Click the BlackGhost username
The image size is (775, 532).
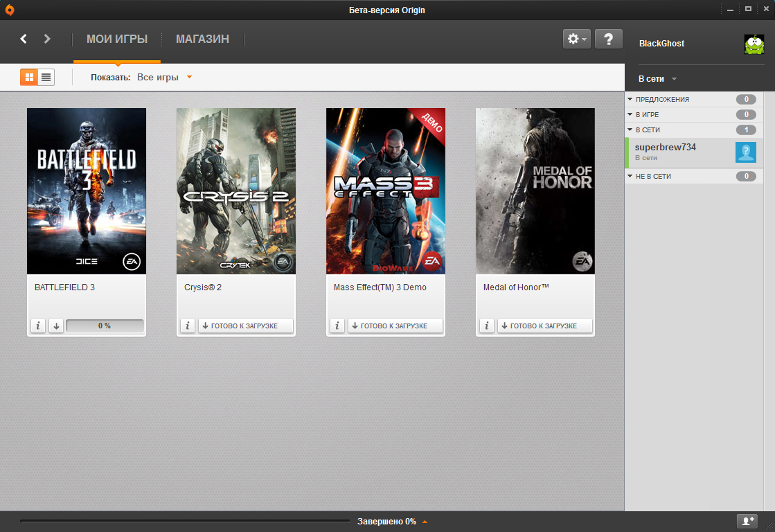pyautogui.click(x=661, y=44)
